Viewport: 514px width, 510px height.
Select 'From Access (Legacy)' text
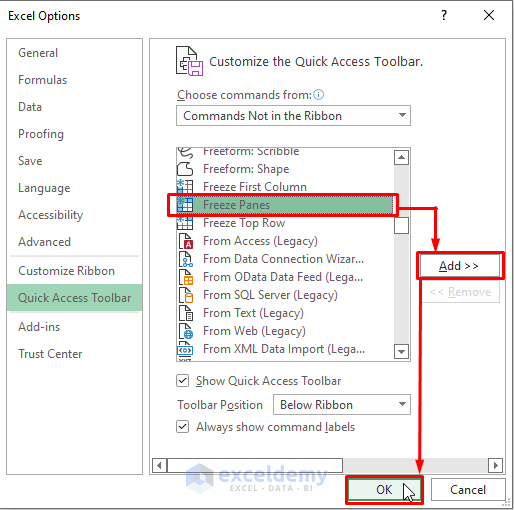(x=260, y=241)
